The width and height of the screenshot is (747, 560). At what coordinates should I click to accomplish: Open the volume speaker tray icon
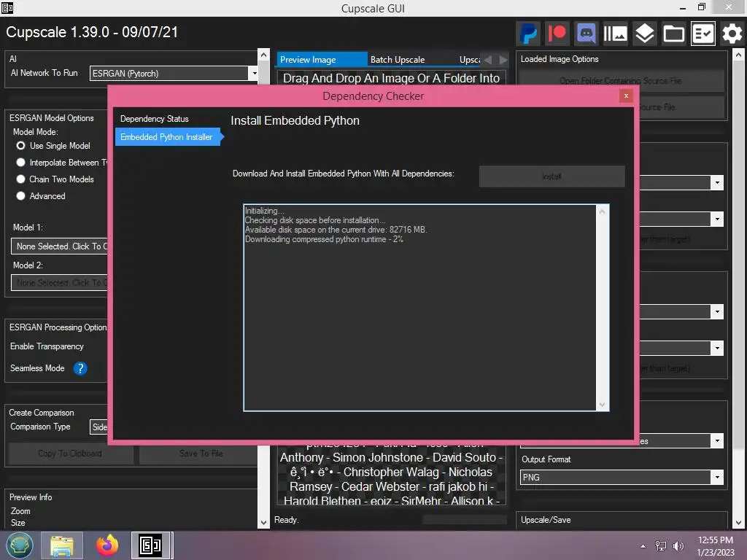click(678, 546)
